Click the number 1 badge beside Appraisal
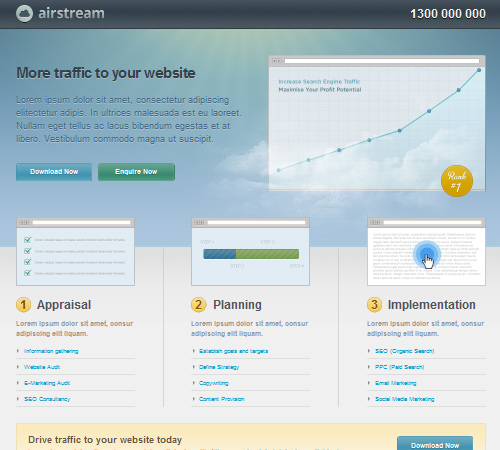The image size is (500, 450). [23, 305]
